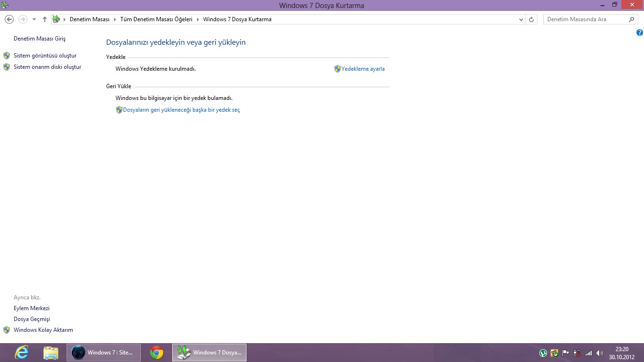The height and width of the screenshot is (362, 644).
Task: Expand the Denetim Masası breadcrumb arrow
Action: 115,19
